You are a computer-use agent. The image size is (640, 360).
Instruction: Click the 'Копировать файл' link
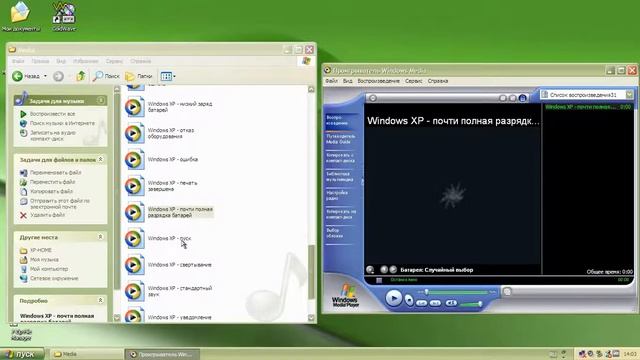[51, 191]
